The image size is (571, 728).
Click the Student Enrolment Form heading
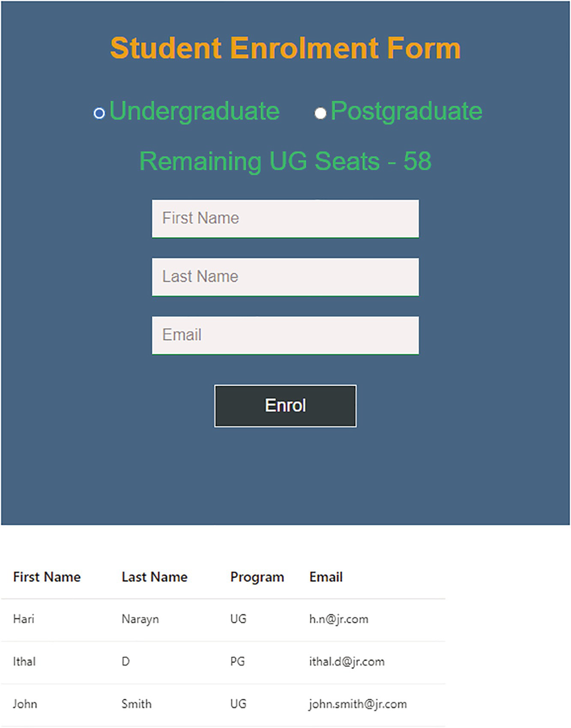coord(285,48)
